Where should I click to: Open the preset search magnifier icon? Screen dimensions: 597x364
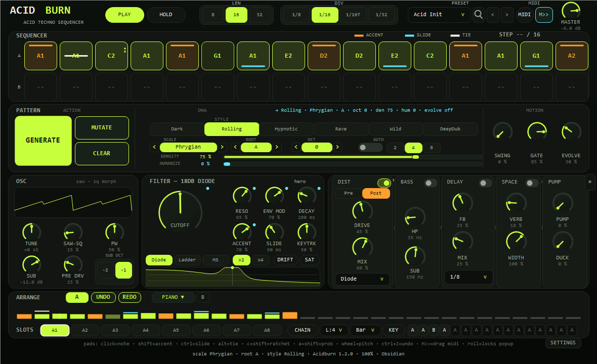click(x=479, y=15)
